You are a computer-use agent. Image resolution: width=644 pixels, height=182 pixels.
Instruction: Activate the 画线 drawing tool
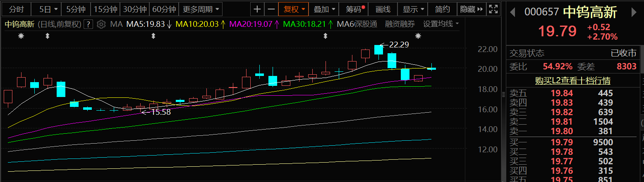point(383,9)
